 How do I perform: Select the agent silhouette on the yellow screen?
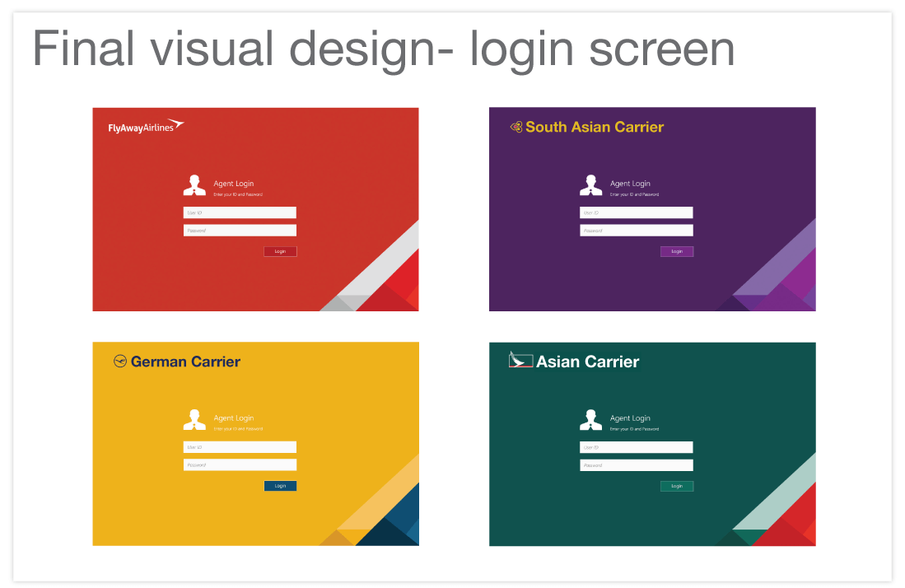(x=194, y=418)
